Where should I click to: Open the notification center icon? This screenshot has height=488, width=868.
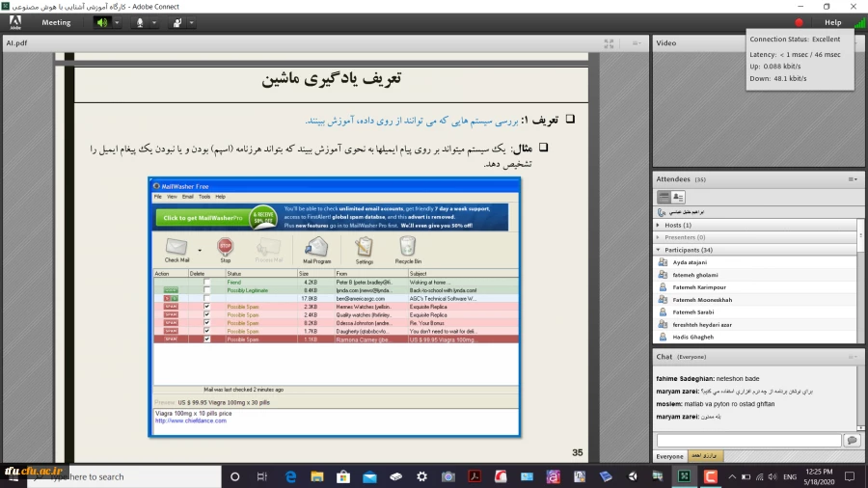click(850, 476)
